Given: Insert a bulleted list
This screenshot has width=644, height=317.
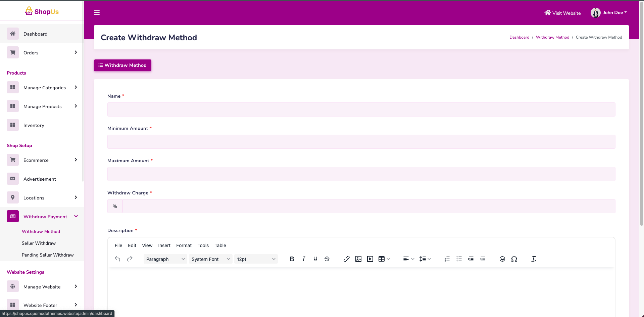Looking at the screenshot, I should [x=459, y=259].
